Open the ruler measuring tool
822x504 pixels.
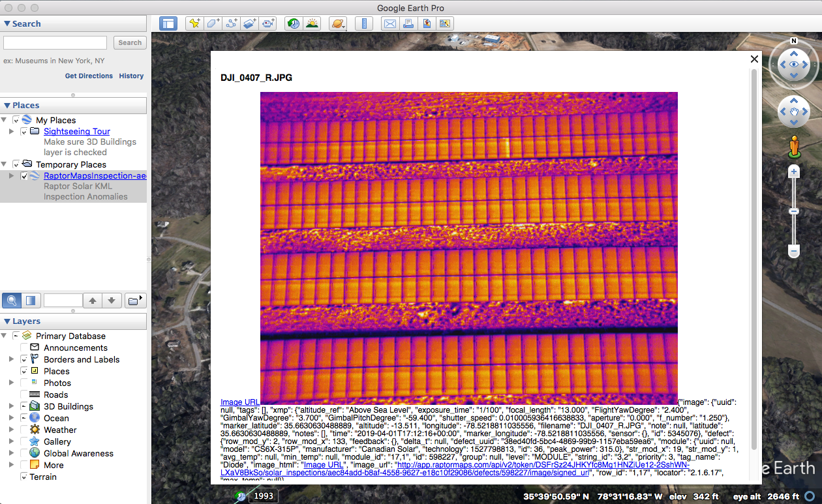[364, 23]
